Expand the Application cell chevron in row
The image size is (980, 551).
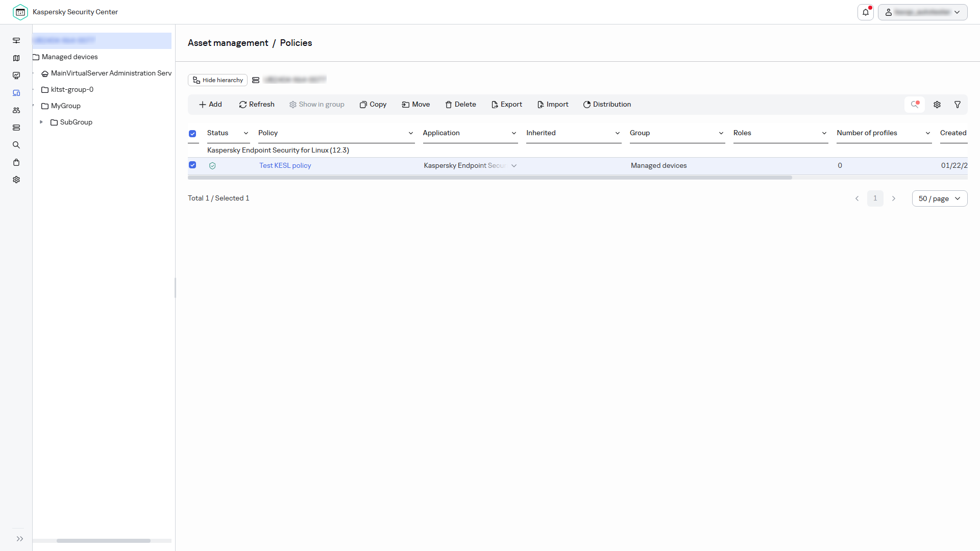514,166
